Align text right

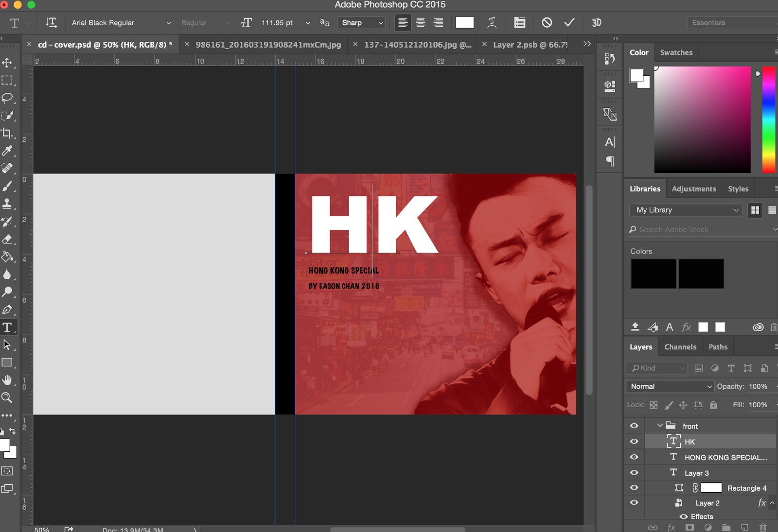coord(438,22)
